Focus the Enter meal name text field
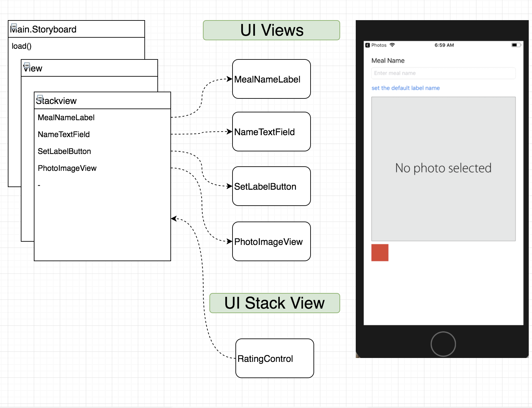The image size is (532, 408). 444,73
